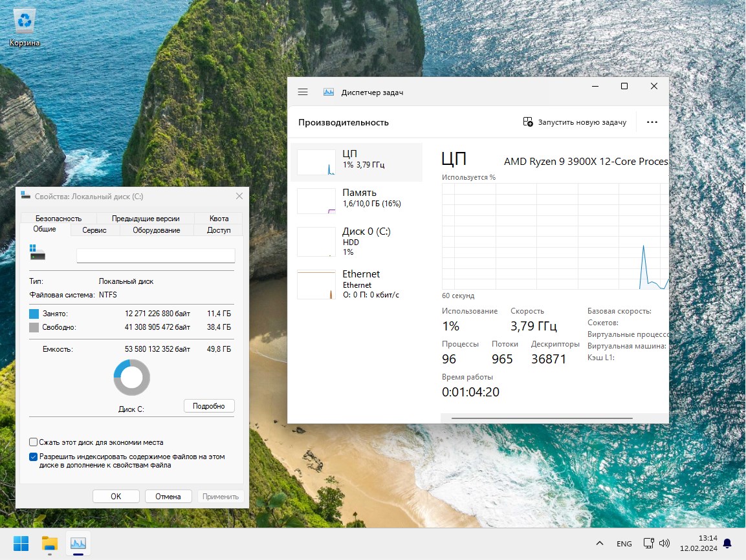This screenshot has height=560, width=746.
Task: Click the Подробно button
Action: (209, 406)
